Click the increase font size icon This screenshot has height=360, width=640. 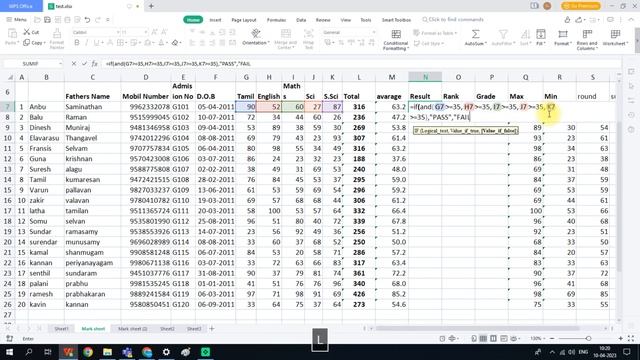tap(154, 32)
